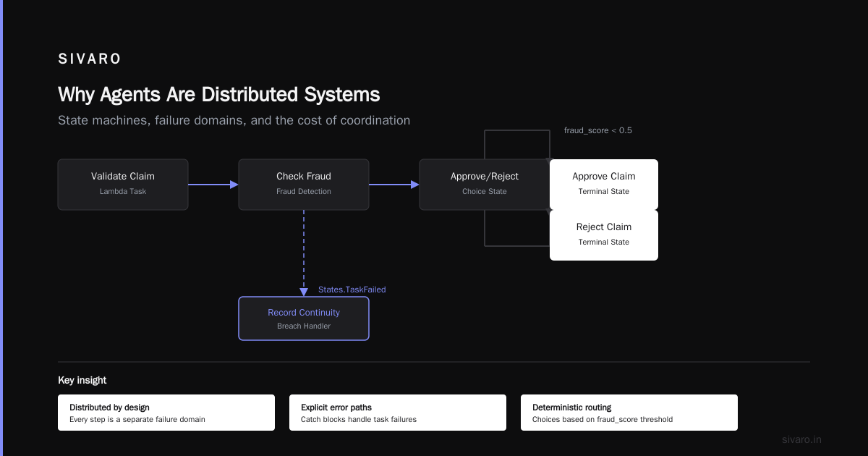Open the 'Deterministic routing' insight card
Viewport: 868px width, 456px height.
629,413
